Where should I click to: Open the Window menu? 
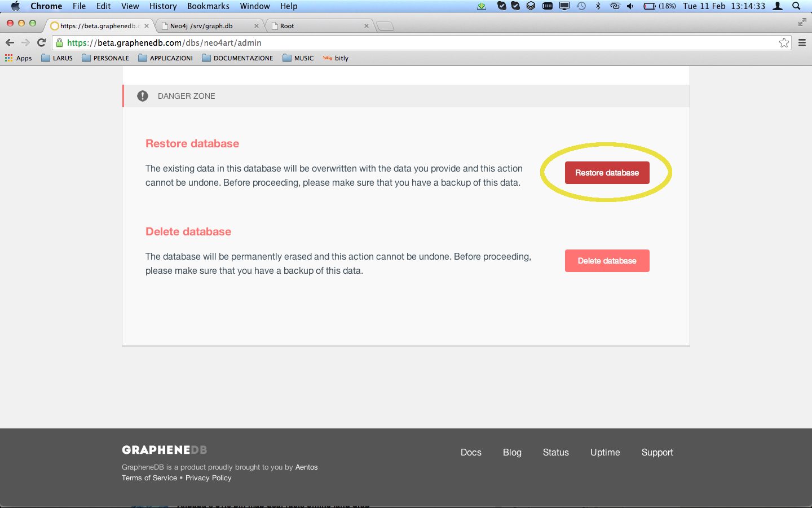(255, 6)
